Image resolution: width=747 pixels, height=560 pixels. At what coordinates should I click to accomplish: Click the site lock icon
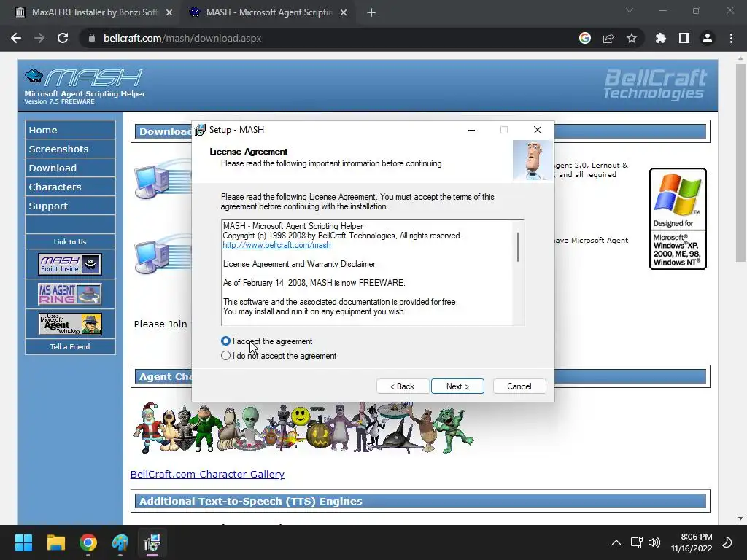point(92,38)
